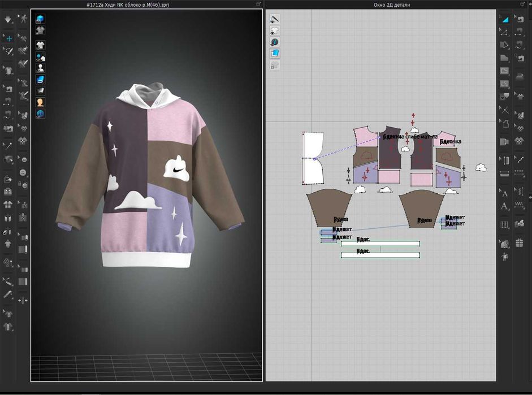The width and height of the screenshot is (532, 395).
Task: Toggle the avatar face skin display icon
Action: [40, 102]
